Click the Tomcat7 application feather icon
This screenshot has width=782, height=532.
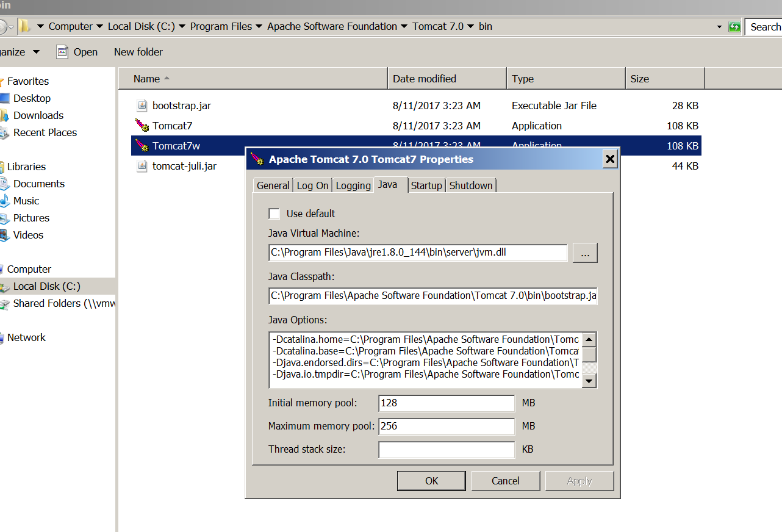142,126
